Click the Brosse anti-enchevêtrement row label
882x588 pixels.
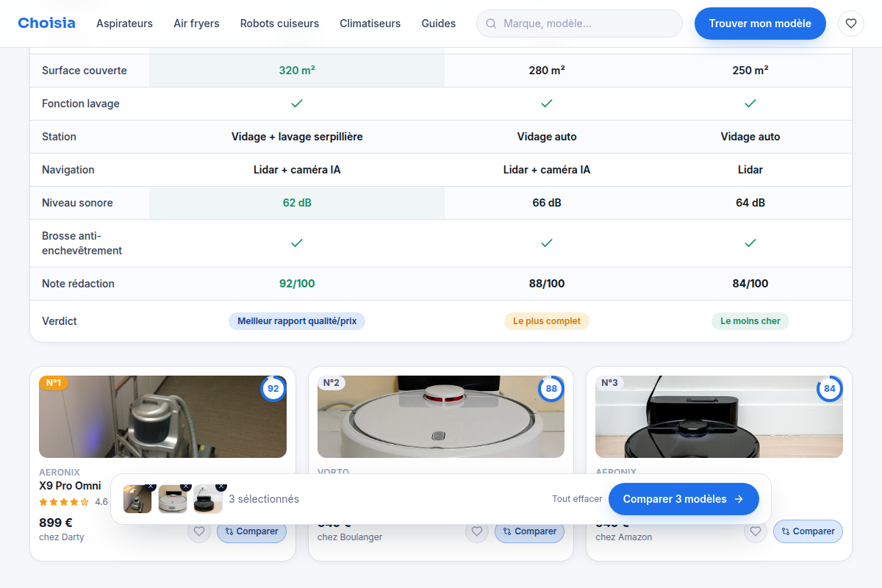pyautogui.click(x=82, y=243)
